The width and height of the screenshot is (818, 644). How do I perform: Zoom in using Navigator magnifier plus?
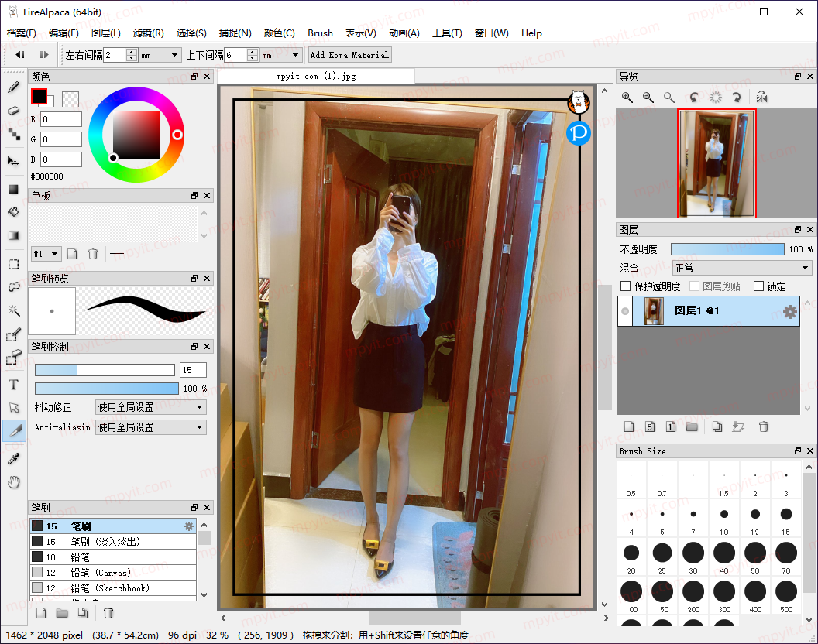point(627,97)
